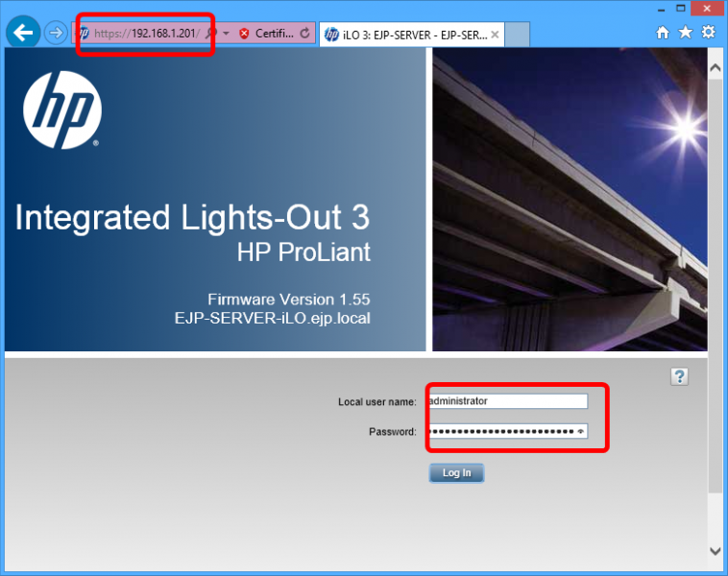728x576 pixels.
Task: Click the scrollbar down arrow
Action: click(x=716, y=551)
